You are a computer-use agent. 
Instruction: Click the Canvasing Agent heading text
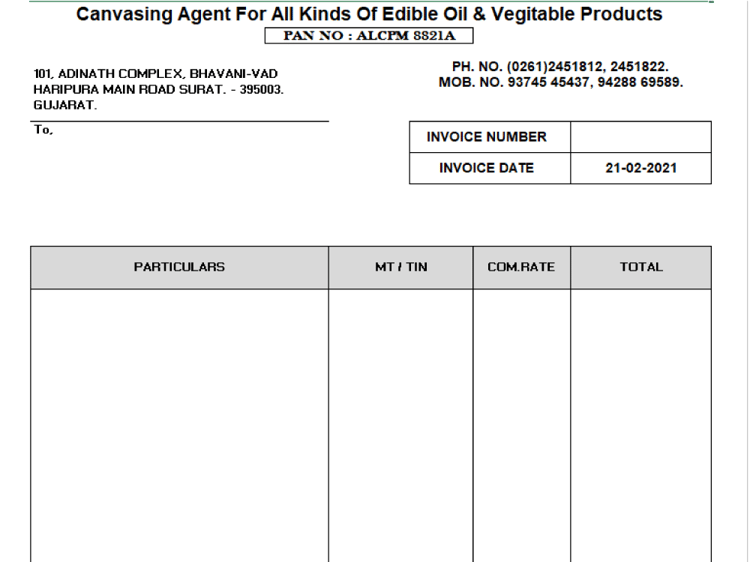(x=369, y=14)
